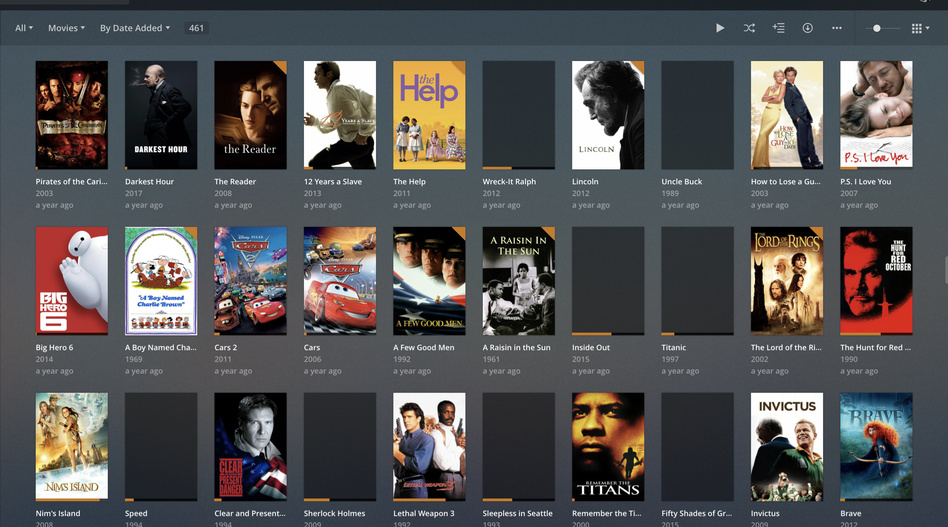
Task: Open the Uncle Buck blank poster
Action: pyautogui.click(x=698, y=115)
